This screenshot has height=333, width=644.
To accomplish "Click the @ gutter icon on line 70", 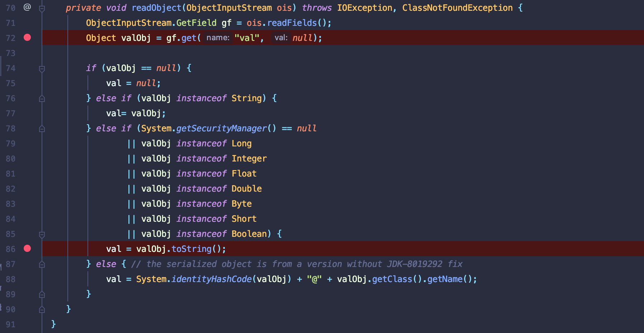I will coord(27,7).
